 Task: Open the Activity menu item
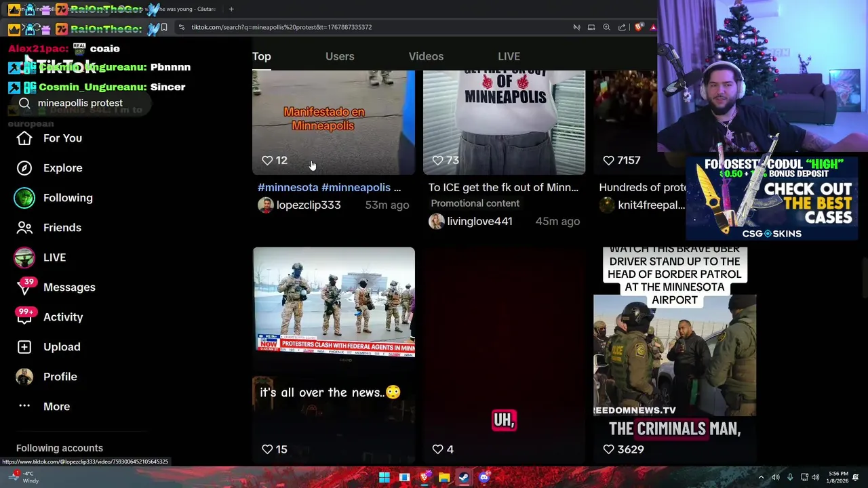point(63,317)
